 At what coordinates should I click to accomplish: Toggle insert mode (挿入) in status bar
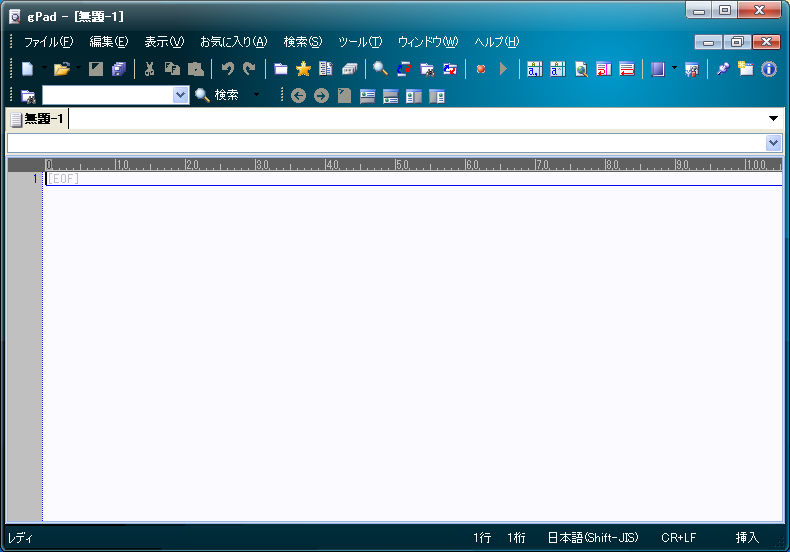pos(747,538)
